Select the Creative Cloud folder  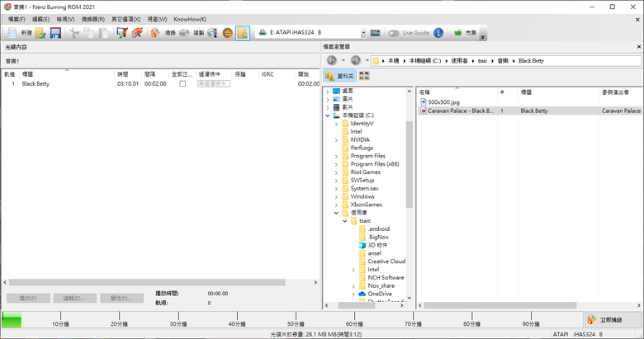[382, 261]
